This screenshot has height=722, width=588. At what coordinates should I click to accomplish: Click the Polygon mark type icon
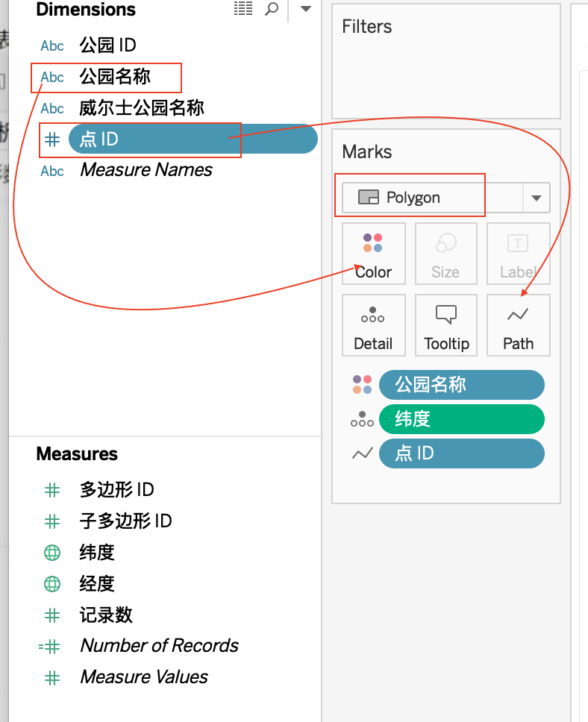368,197
